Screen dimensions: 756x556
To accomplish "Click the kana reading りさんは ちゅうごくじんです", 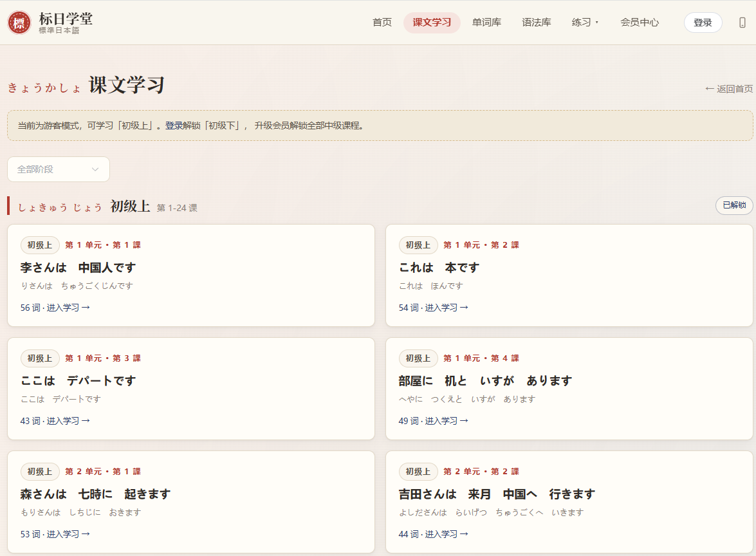I will [77, 286].
